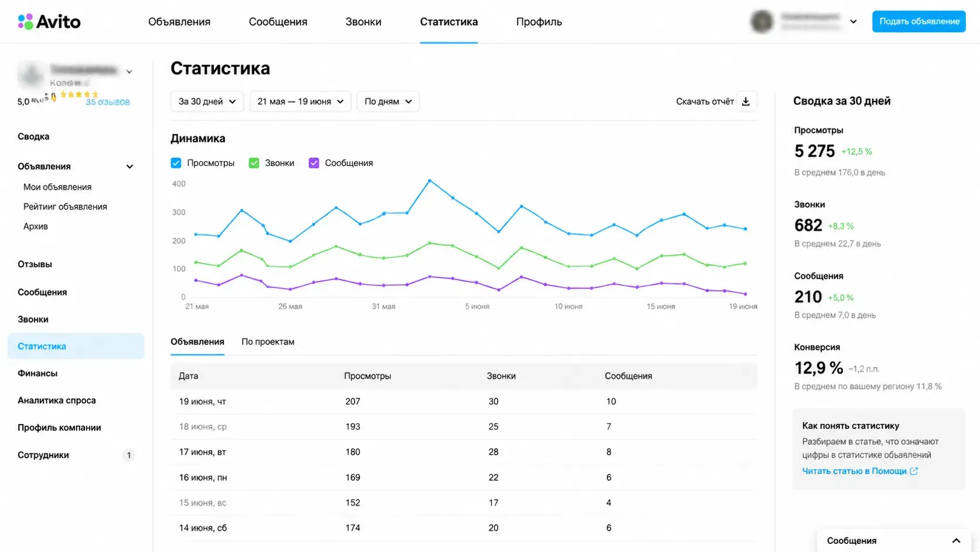Image resolution: width=980 pixels, height=552 pixels.
Task: Open Рейтинг объявления in the sidebar
Action: (65, 206)
